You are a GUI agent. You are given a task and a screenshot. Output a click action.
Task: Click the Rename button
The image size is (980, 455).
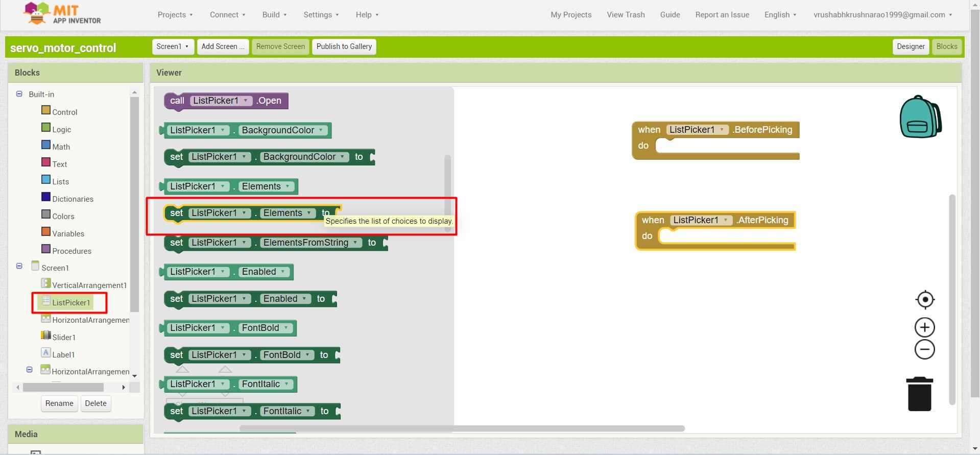coord(59,403)
